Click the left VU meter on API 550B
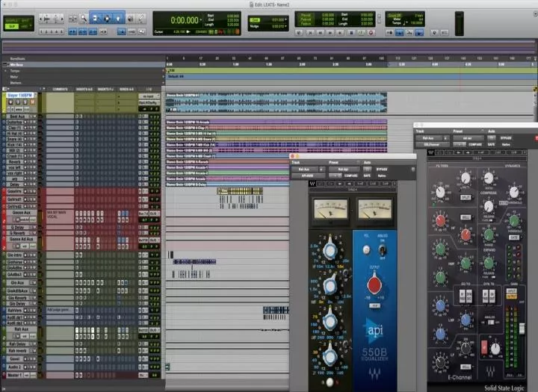 [331, 209]
